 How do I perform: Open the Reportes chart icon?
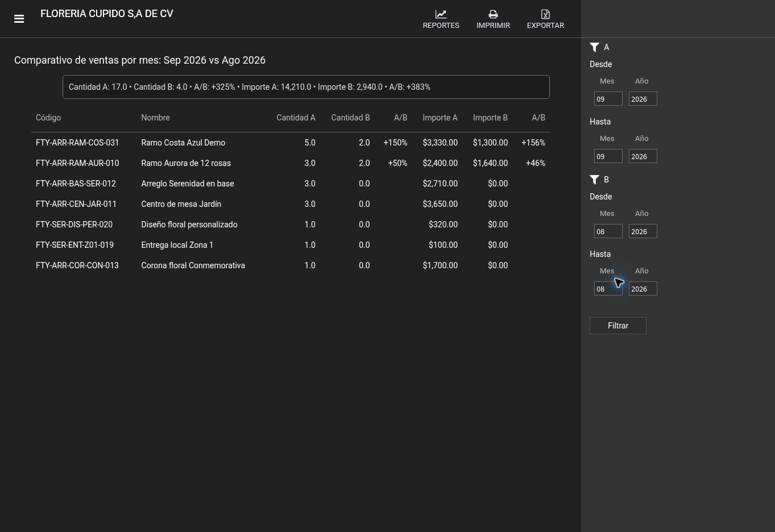click(441, 14)
